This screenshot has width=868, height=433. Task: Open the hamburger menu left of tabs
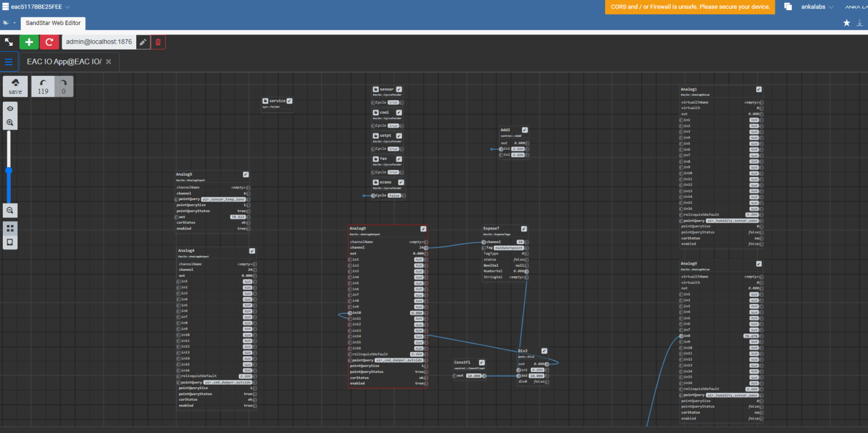tap(9, 62)
